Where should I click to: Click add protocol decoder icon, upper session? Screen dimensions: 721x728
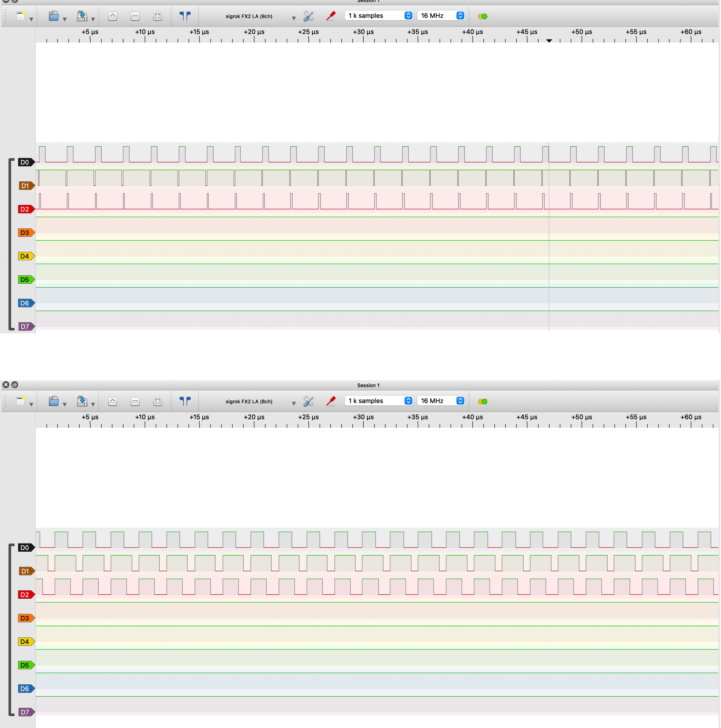[x=483, y=16]
